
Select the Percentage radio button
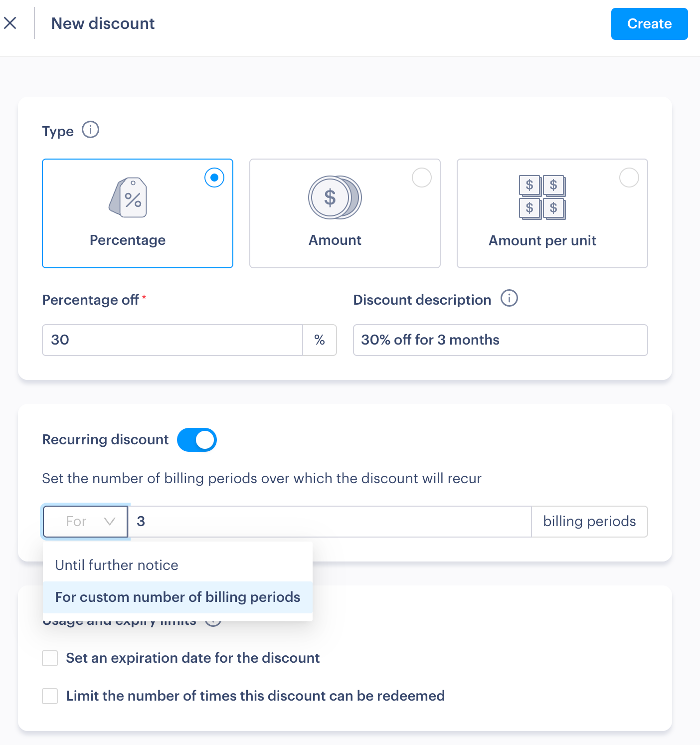[x=214, y=178]
